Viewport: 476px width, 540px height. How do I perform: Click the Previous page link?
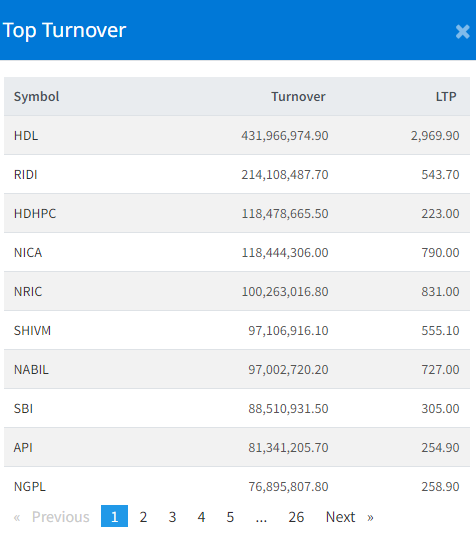pyautogui.click(x=52, y=517)
